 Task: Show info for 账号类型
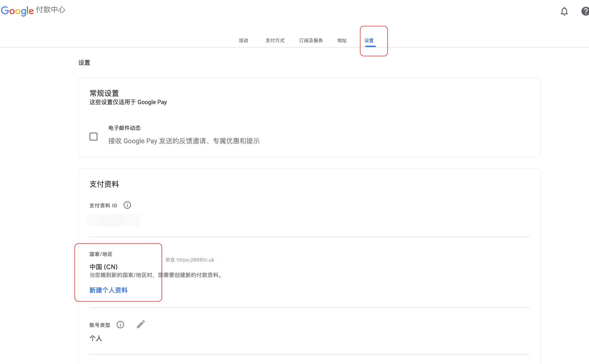(x=120, y=325)
